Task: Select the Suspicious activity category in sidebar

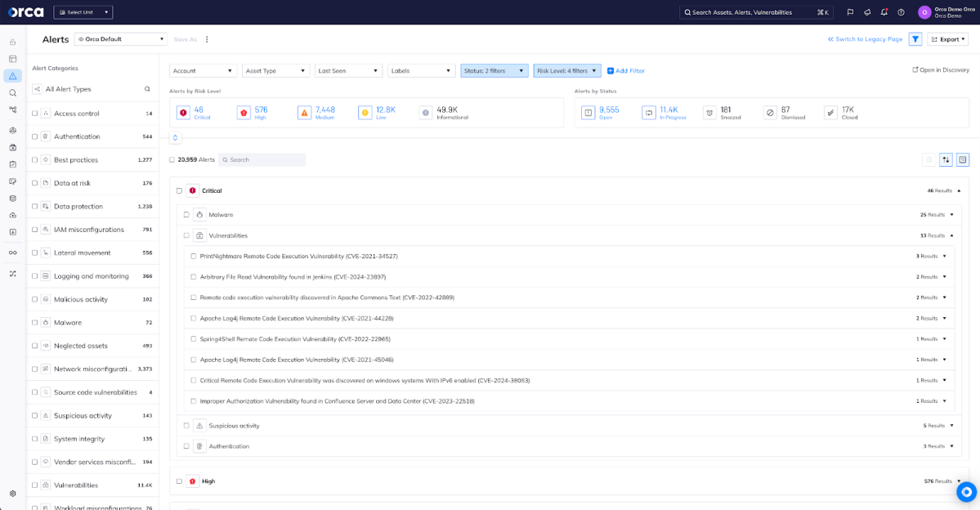Action: [83, 416]
